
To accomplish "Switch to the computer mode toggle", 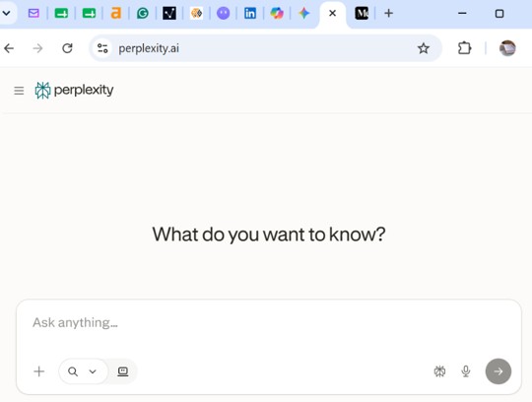I will (123, 371).
